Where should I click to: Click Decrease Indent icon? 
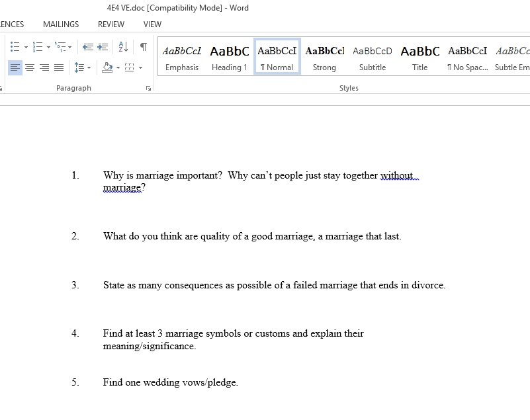coord(88,46)
